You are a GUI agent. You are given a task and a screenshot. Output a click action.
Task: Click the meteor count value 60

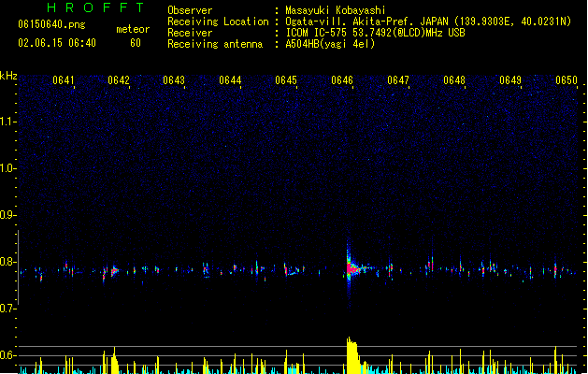136,43
